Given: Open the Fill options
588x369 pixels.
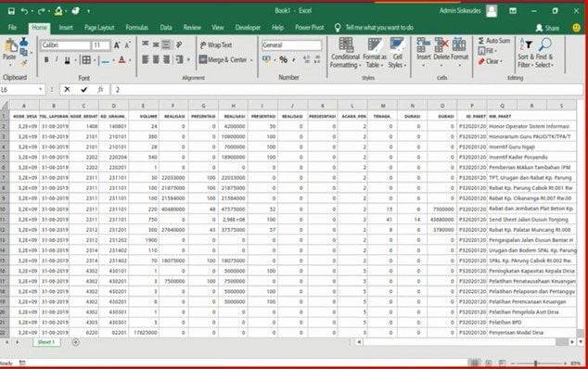Looking at the screenshot, I should point(487,51).
